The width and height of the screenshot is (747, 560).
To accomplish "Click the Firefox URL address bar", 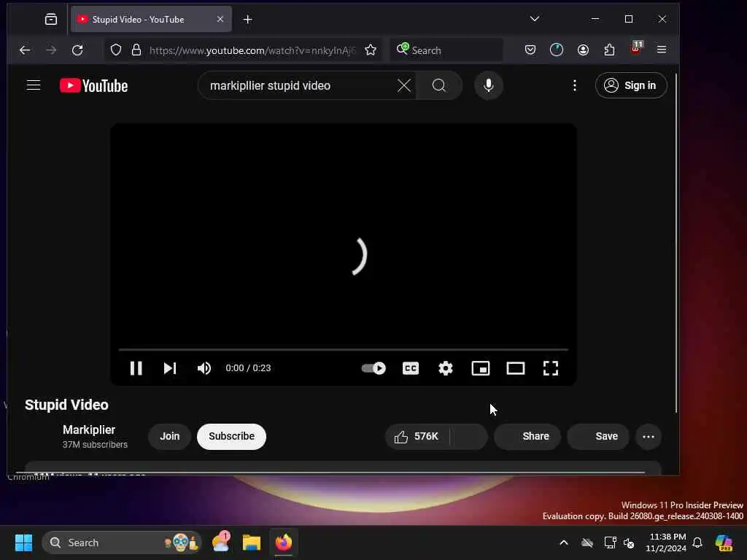I will 252,50.
